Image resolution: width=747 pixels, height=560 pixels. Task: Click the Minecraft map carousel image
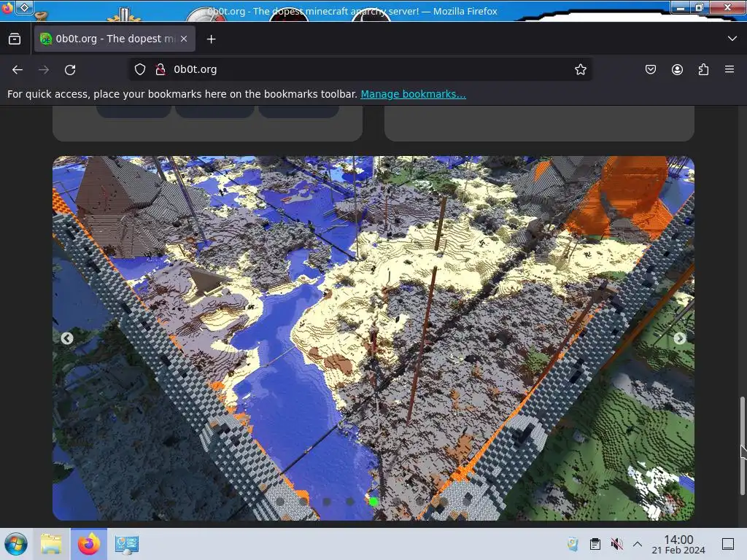pos(373,338)
